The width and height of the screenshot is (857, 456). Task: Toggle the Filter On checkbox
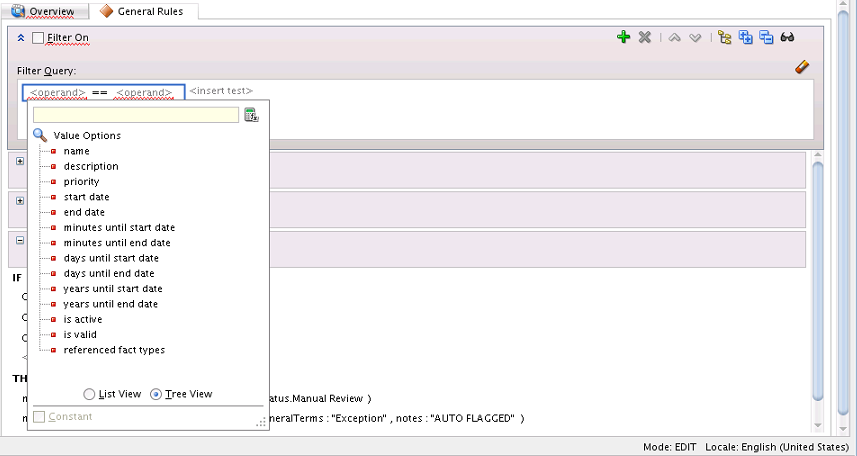(38, 38)
